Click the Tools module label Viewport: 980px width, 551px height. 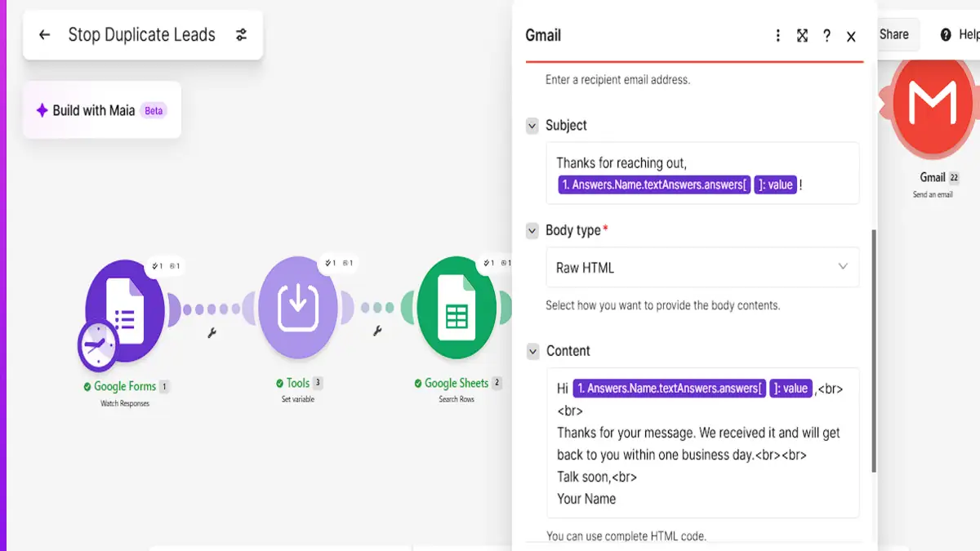pos(298,383)
